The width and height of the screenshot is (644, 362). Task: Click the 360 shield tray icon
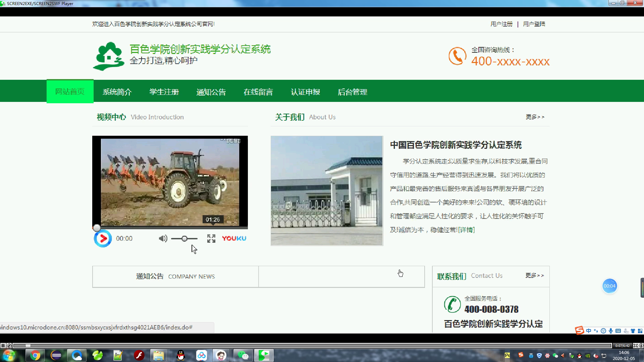pyautogui.click(x=539, y=356)
